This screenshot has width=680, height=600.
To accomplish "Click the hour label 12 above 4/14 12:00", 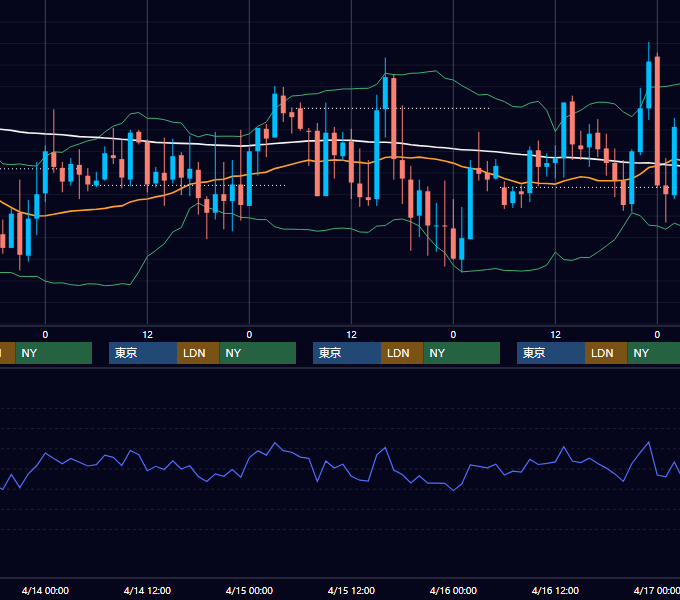I will pos(147,335).
